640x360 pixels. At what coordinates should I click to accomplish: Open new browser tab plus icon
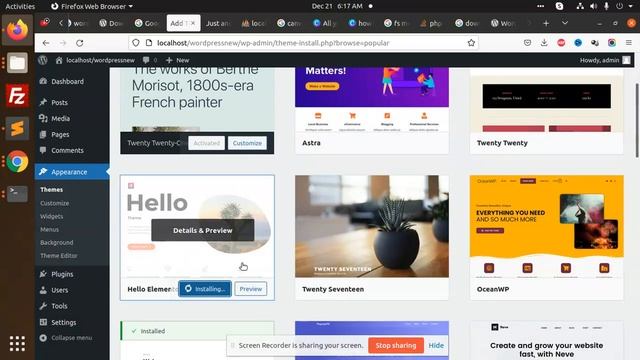point(546,23)
